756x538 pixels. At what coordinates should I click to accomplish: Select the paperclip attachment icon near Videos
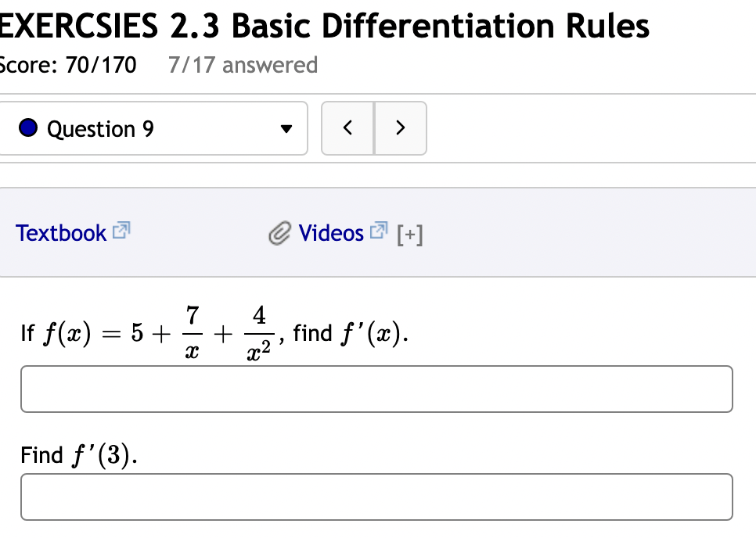tap(279, 232)
